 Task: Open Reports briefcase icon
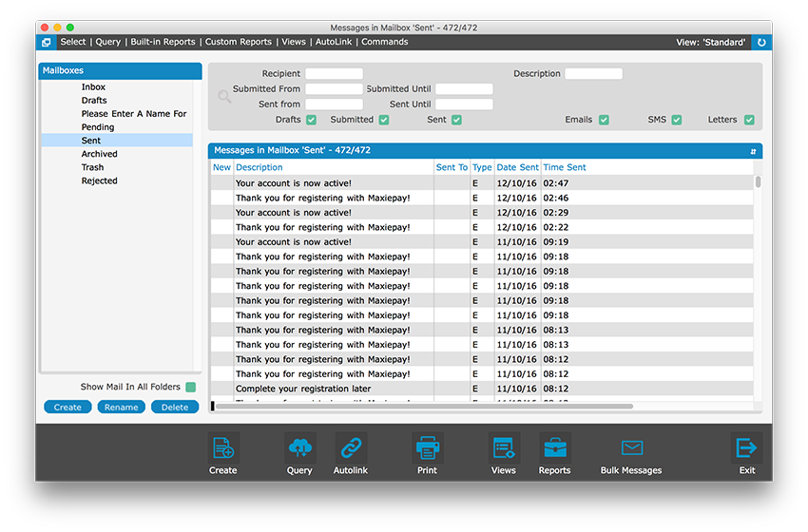coord(554,447)
